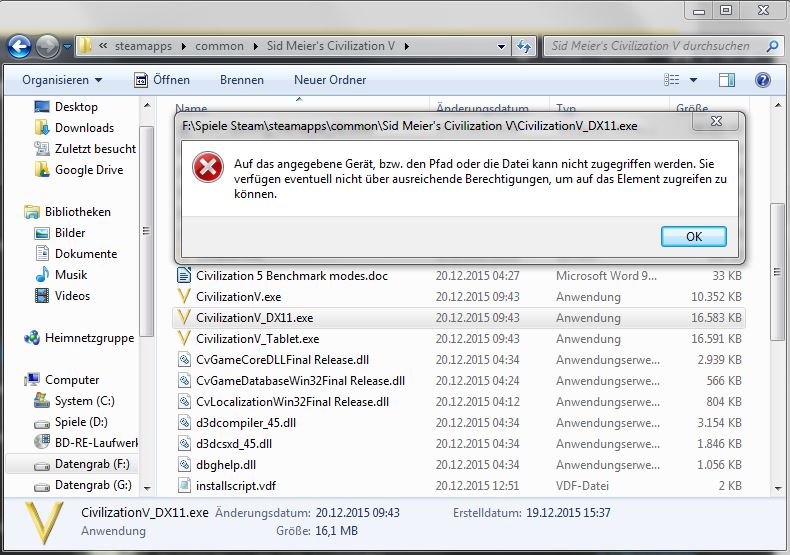
Task: Click file list scroll down arrow
Action: 777,488
